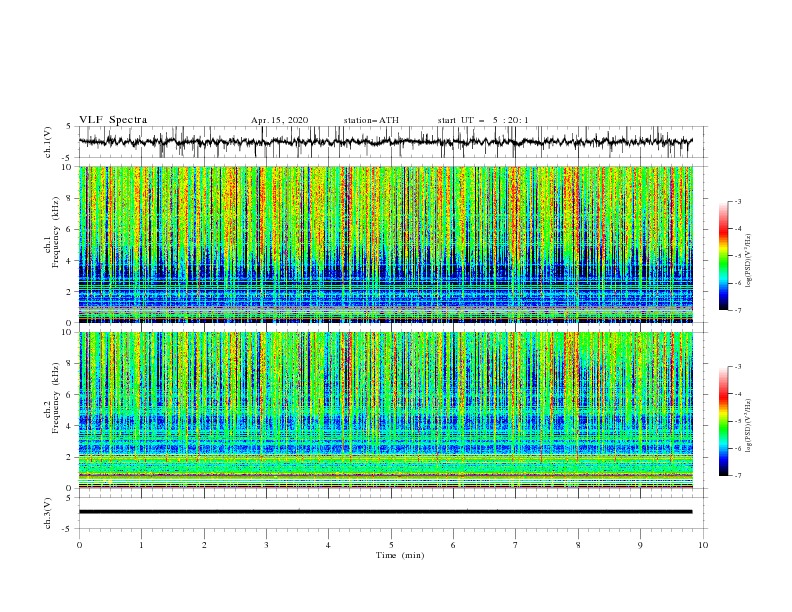Click the "-3" tick on upper color bar

click(737, 201)
